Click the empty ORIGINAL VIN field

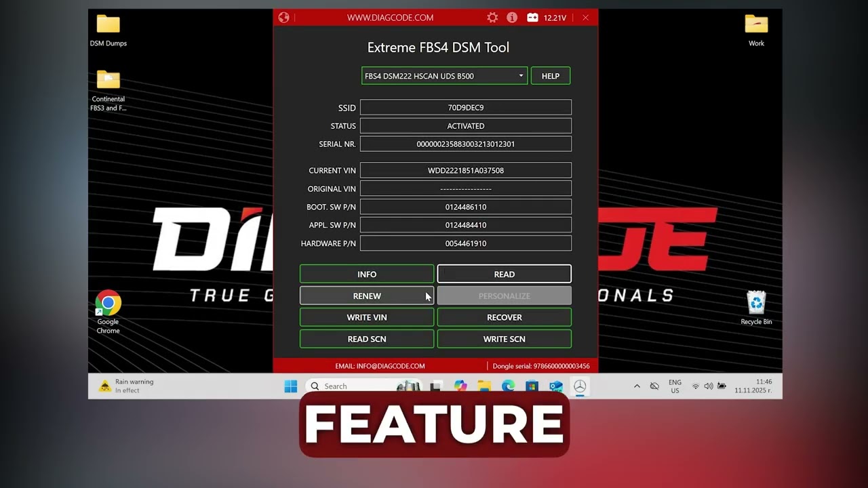point(466,188)
